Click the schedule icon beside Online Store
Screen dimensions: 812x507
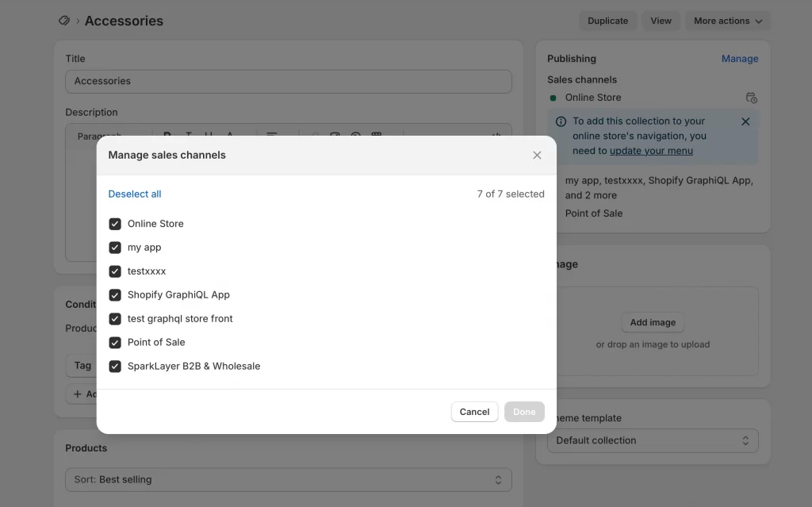(x=751, y=98)
